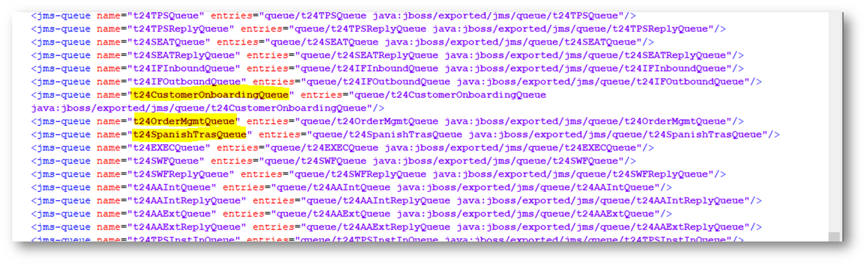Select the name value "t24IFOutboundQueue"
Image resolution: width=868 pixels, height=266 pixels.
[186, 82]
